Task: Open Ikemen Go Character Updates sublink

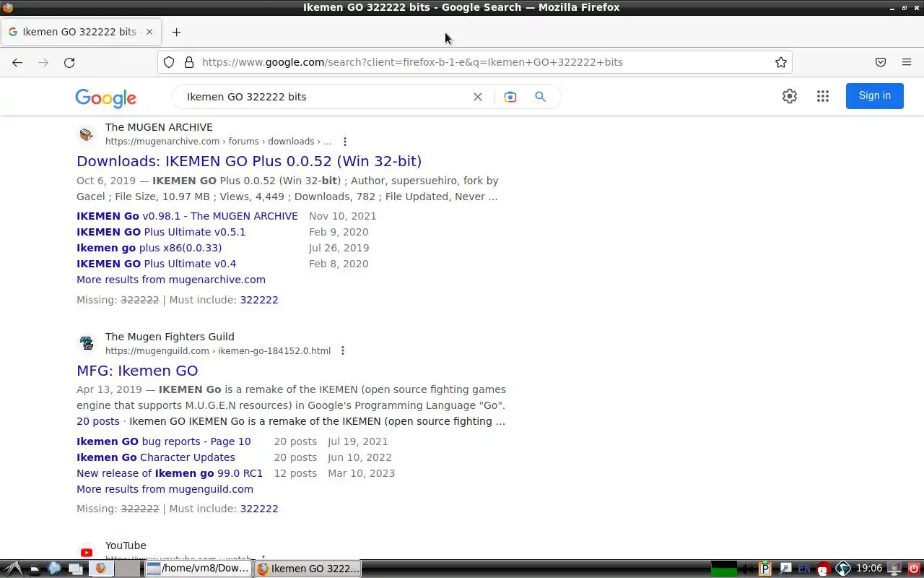Action: pyautogui.click(x=156, y=457)
